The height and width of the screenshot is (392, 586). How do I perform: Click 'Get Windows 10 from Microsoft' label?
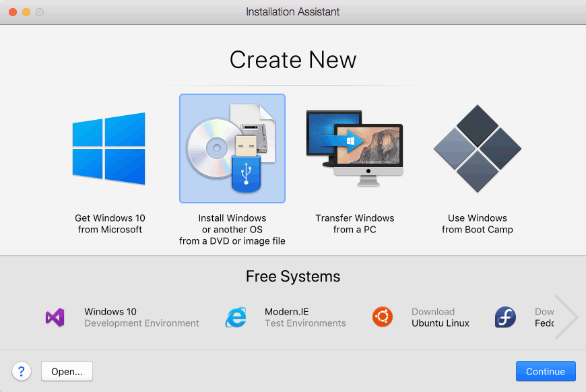click(110, 224)
